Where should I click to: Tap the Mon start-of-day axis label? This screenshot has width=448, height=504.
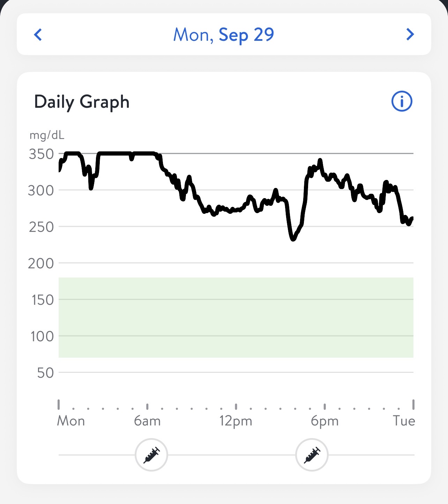coord(71,421)
